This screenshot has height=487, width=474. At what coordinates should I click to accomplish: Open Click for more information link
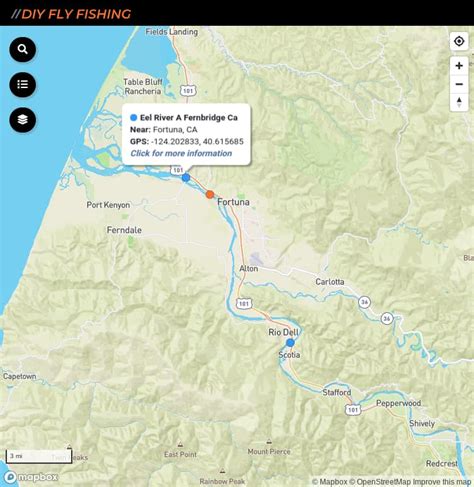pyautogui.click(x=181, y=153)
